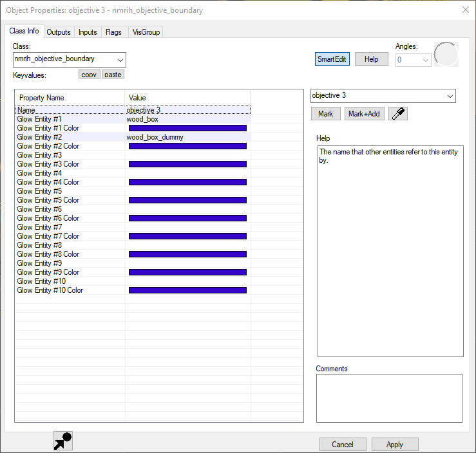Click the copy keyvalues button
This screenshot has height=453, width=476.
coord(90,74)
